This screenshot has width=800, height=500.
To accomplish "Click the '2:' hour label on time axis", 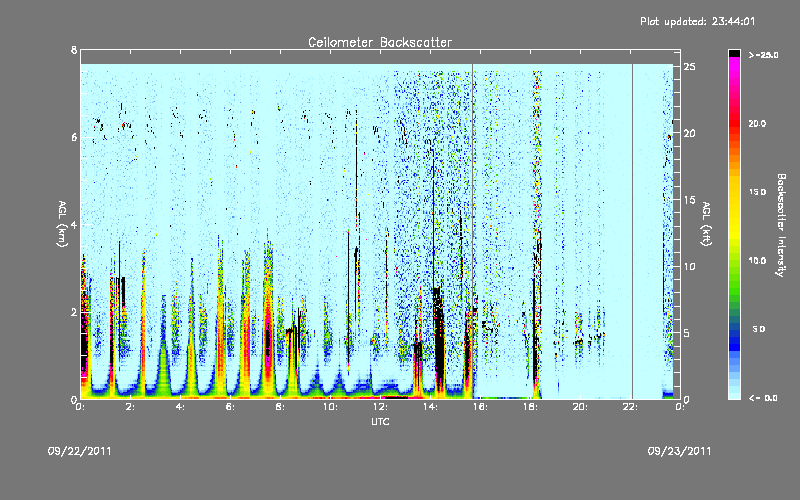I will pyautogui.click(x=130, y=407).
